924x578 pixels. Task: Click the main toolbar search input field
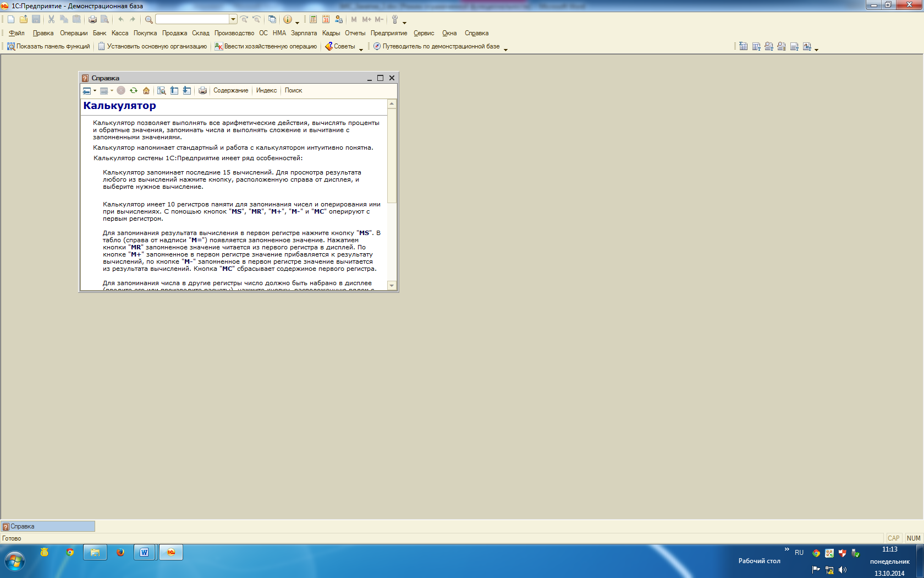point(193,19)
